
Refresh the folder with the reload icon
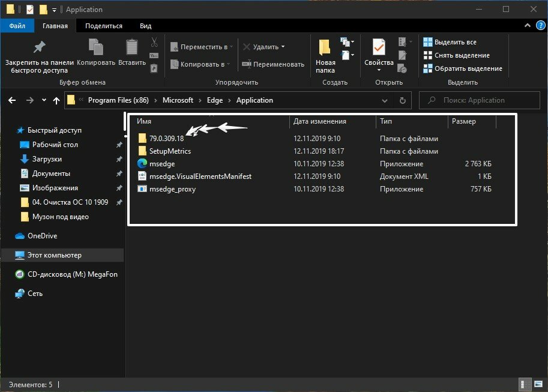pyautogui.click(x=403, y=100)
